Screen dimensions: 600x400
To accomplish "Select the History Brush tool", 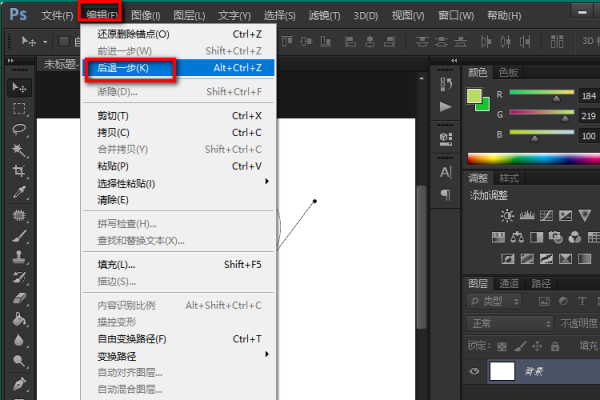I will point(19,278).
